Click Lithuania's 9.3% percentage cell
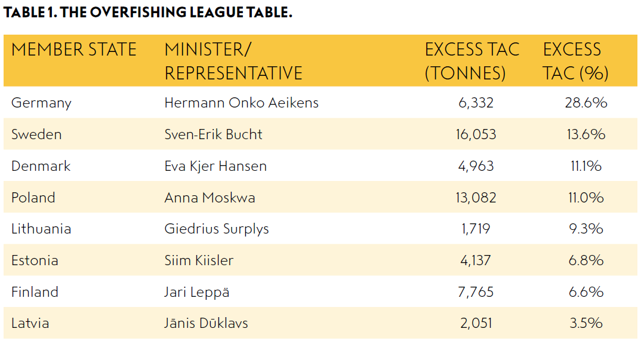The image size is (644, 344). 586,229
